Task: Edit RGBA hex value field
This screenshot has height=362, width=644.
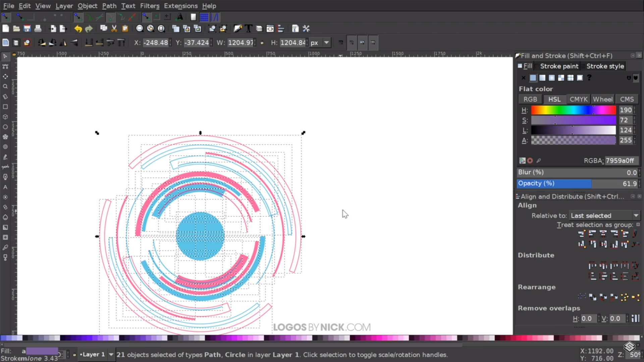Action: coord(622,161)
